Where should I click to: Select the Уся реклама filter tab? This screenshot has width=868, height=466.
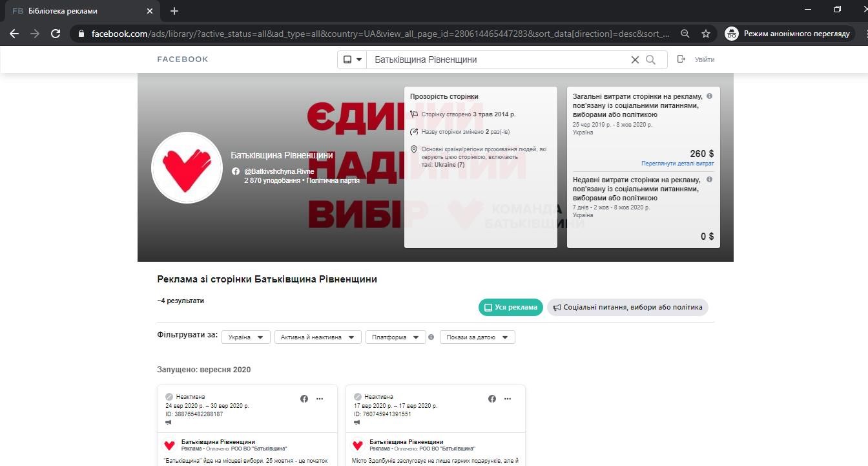coord(511,308)
